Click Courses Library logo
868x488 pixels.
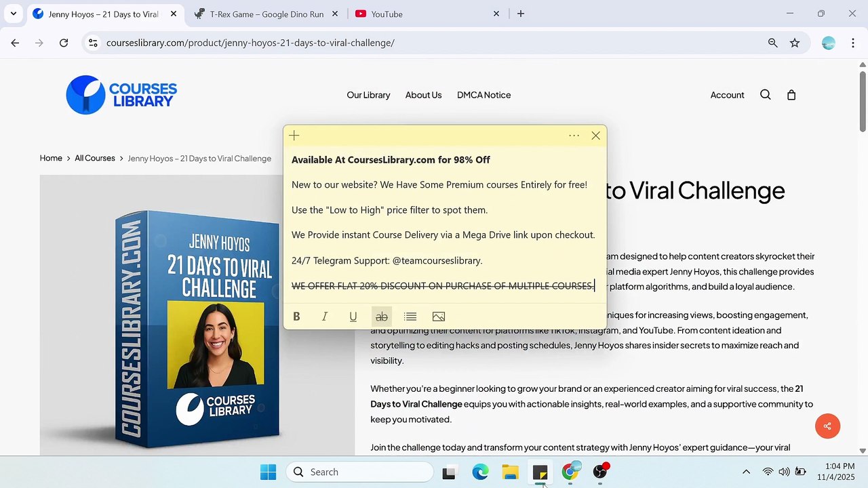point(121,95)
